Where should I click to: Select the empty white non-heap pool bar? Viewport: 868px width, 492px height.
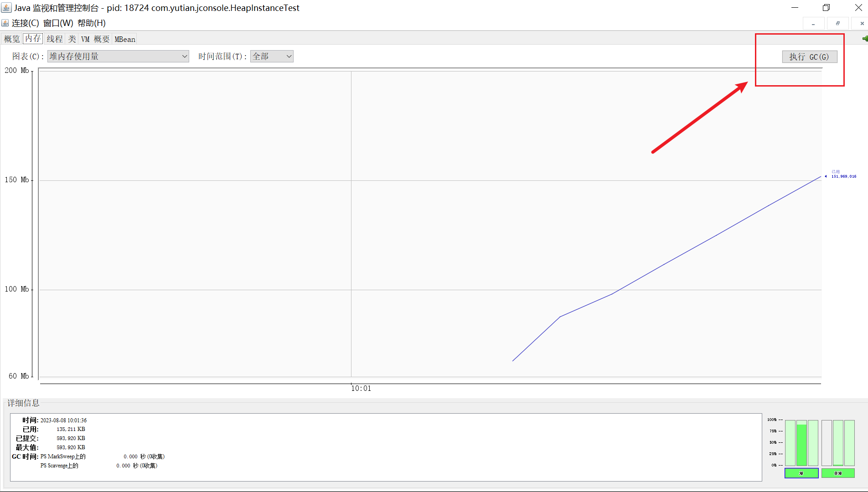pyautogui.click(x=827, y=443)
